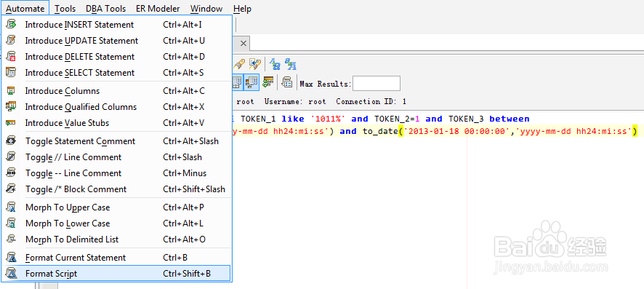Click the refresh-arrows table icon
Image resolution: width=644 pixels, height=289 pixels.
point(268,83)
